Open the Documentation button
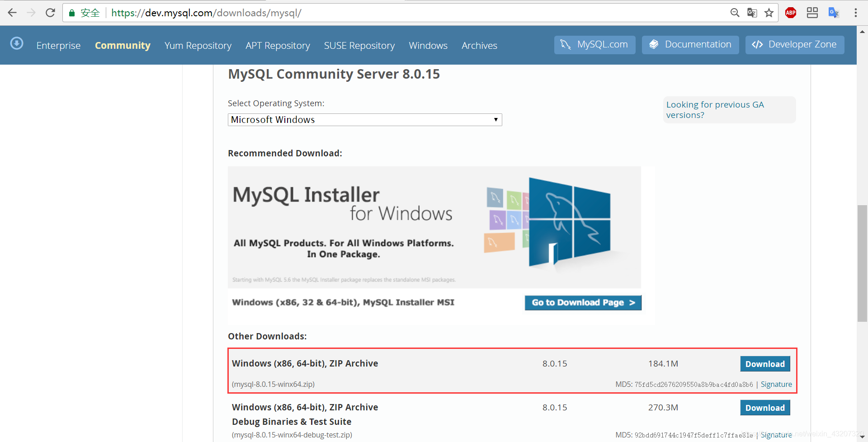 pos(690,45)
